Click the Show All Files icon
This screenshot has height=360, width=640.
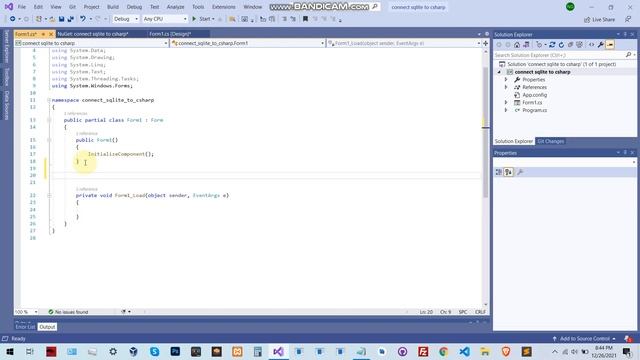coord(579,45)
